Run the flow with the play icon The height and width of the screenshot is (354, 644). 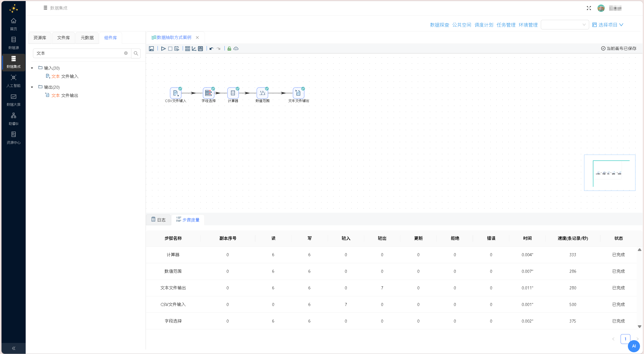pos(163,49)
